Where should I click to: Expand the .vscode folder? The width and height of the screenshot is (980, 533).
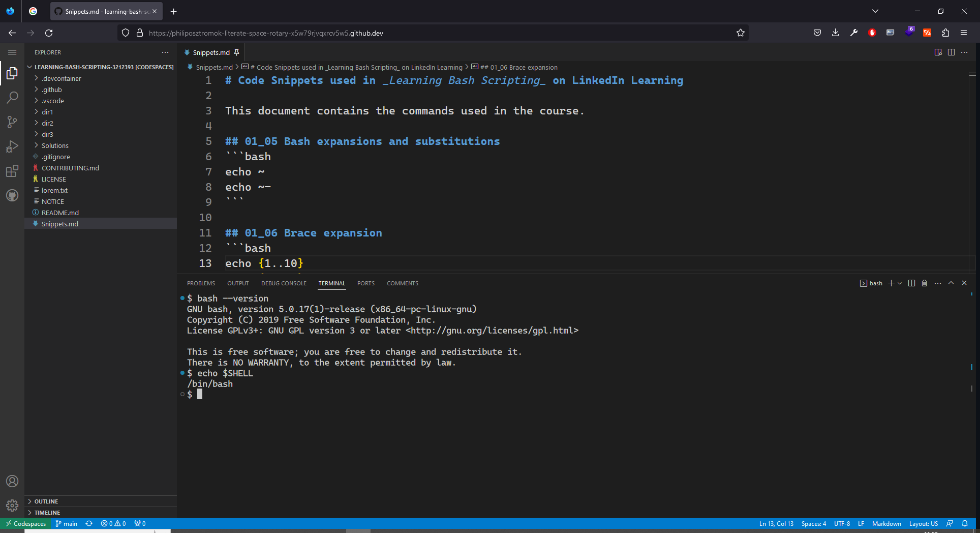(x=101, y=101)
